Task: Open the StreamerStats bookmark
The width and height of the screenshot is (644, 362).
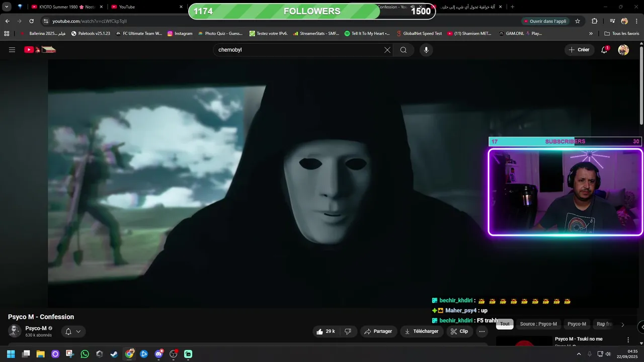Action: [315, 34]
